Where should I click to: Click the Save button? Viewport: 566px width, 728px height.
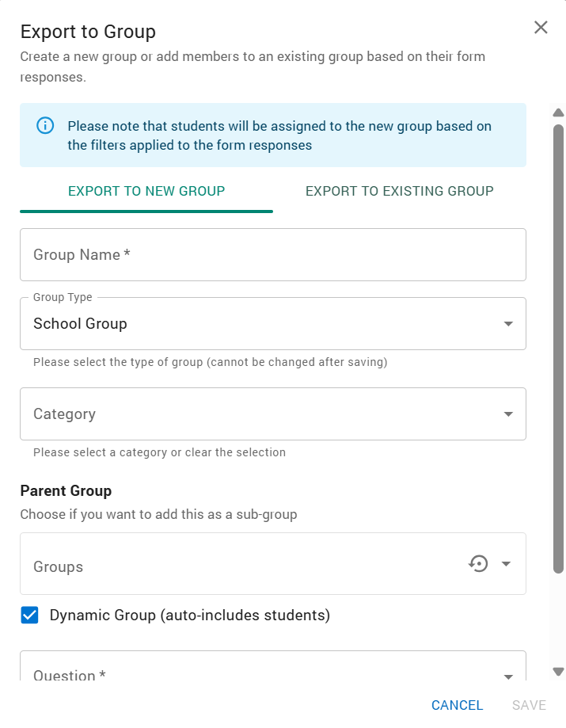point(529,705)
